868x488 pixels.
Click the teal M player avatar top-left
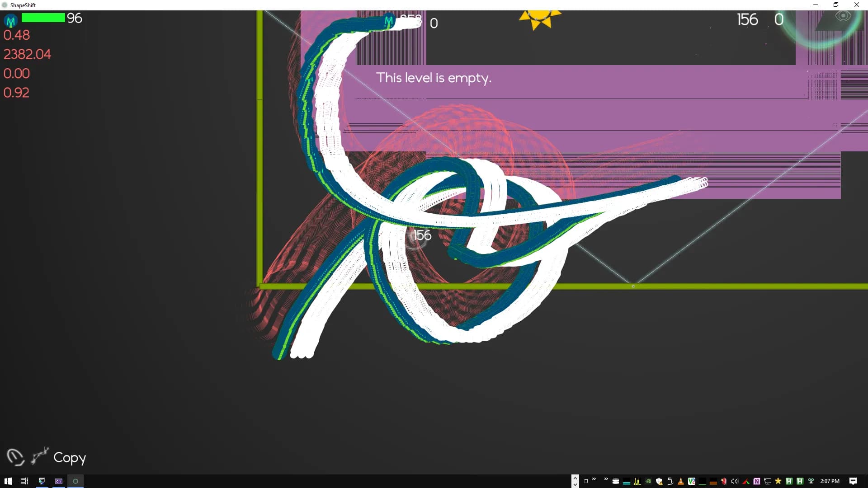9,20
